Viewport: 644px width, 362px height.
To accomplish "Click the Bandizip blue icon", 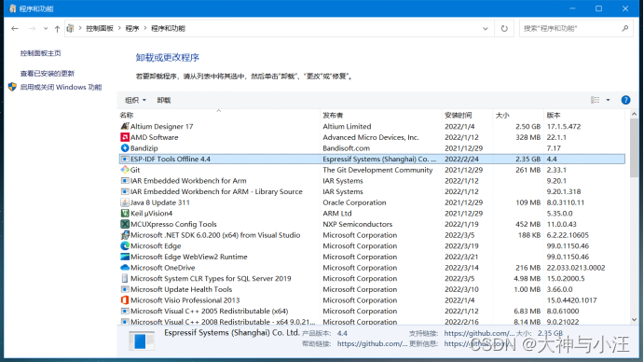I will [x=125, y=148].
